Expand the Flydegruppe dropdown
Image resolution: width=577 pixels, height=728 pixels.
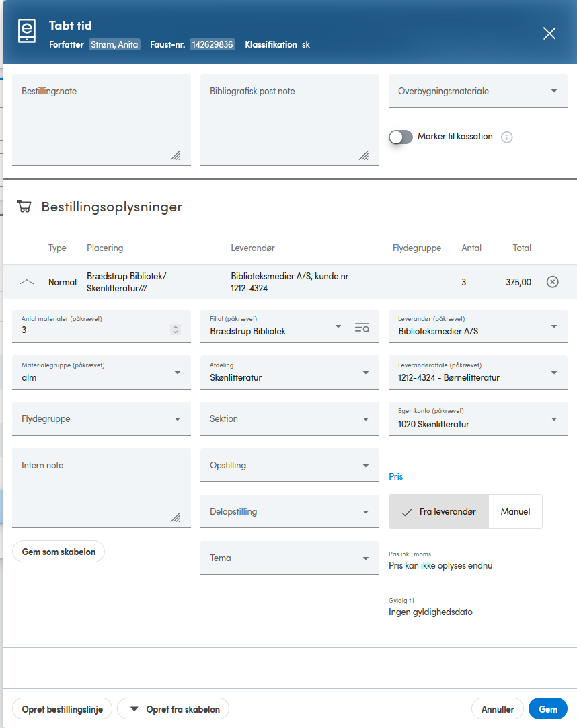click(x=101, y=418)
